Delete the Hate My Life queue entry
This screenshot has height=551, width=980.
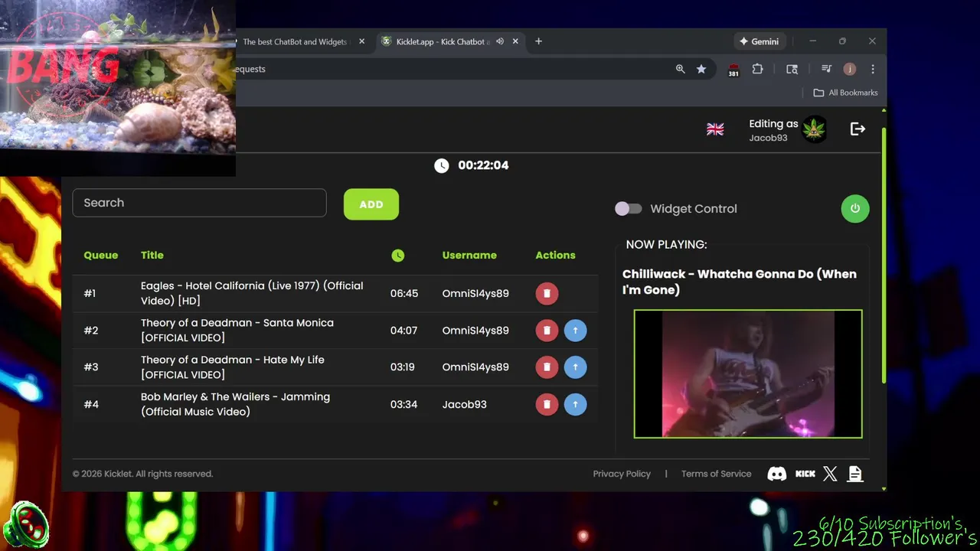click(x=547, y=367)
